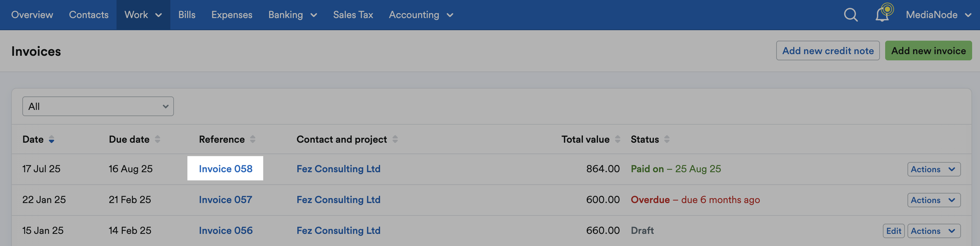The height and width of the screenshot is (246, 980).
Task: Go to the Contacts tab
Action: pyautogui.click(x=89, y=15)
